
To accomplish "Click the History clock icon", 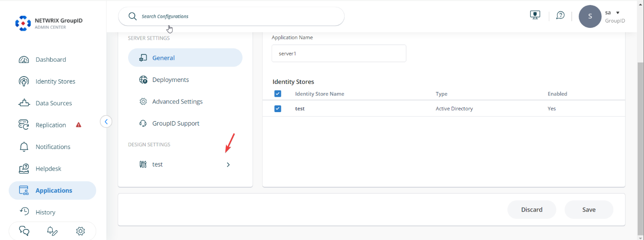I will click(x=24, y=211).
